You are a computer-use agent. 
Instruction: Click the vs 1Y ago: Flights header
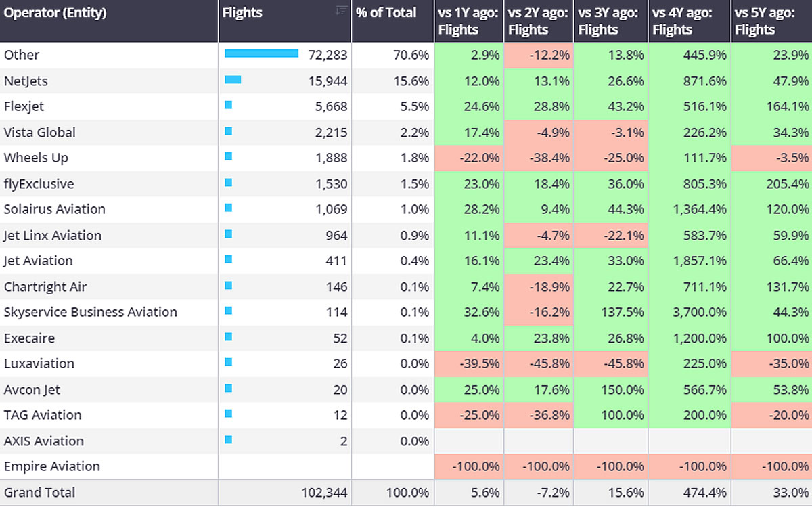point(467,20)
